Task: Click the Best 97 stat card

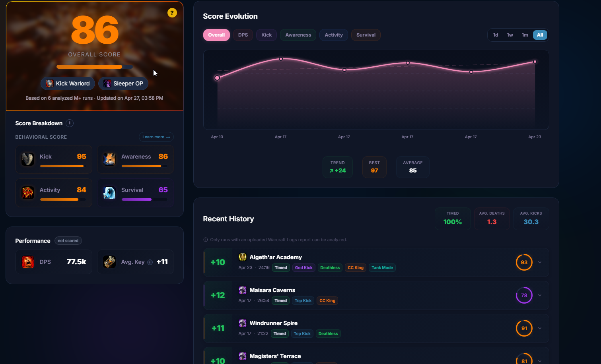Action: [374, 167]
